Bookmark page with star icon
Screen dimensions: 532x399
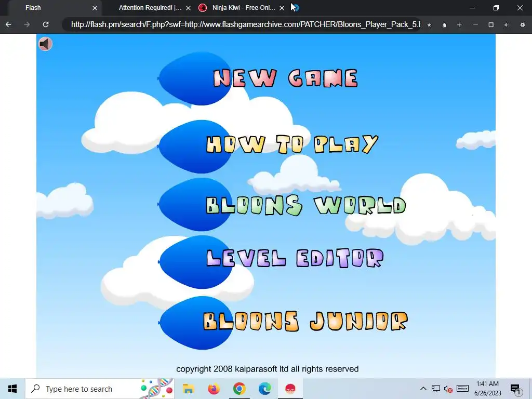pyautogui.click(x=429, y=25)
